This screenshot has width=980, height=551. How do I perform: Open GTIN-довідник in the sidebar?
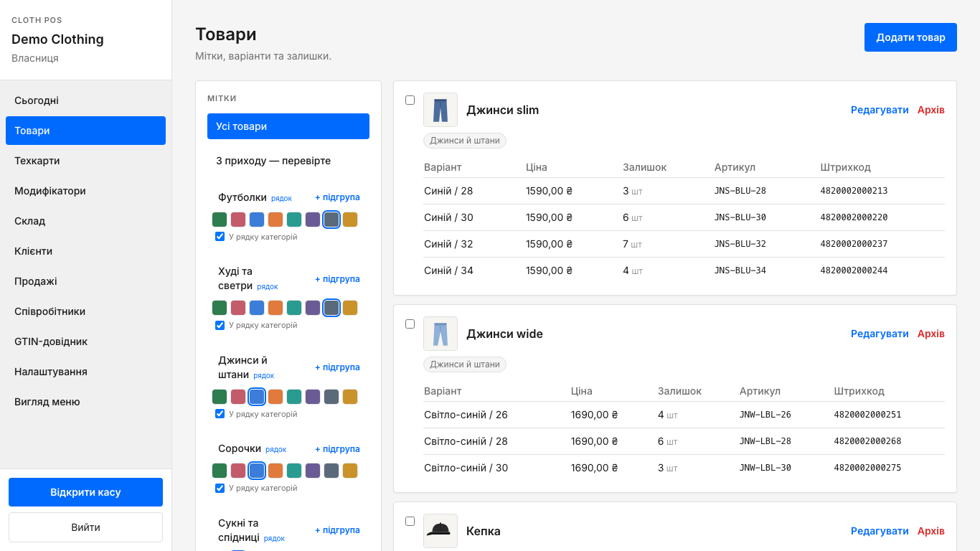point(85,342)
